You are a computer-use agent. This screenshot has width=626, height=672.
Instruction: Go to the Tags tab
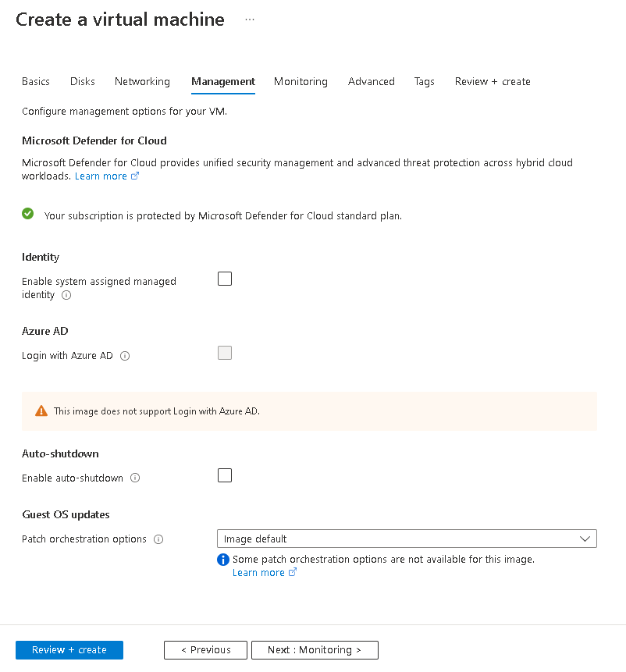pos(425,81)
